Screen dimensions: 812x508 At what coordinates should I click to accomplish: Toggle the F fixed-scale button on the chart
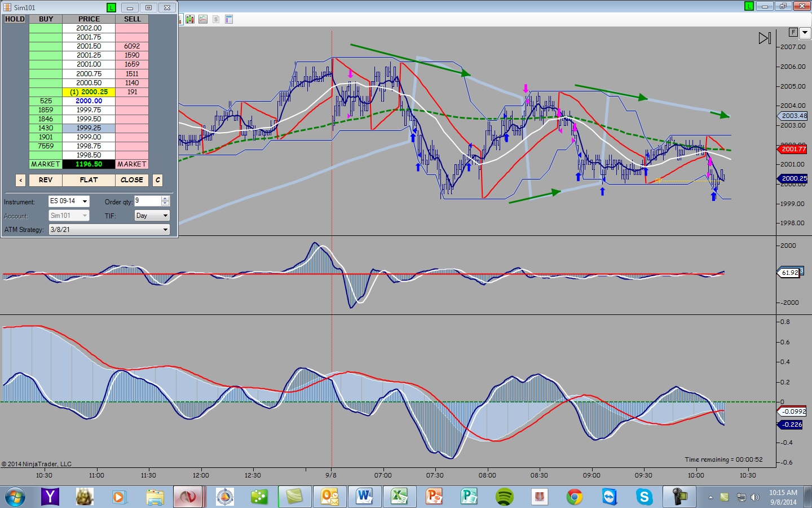click(793, 32)
